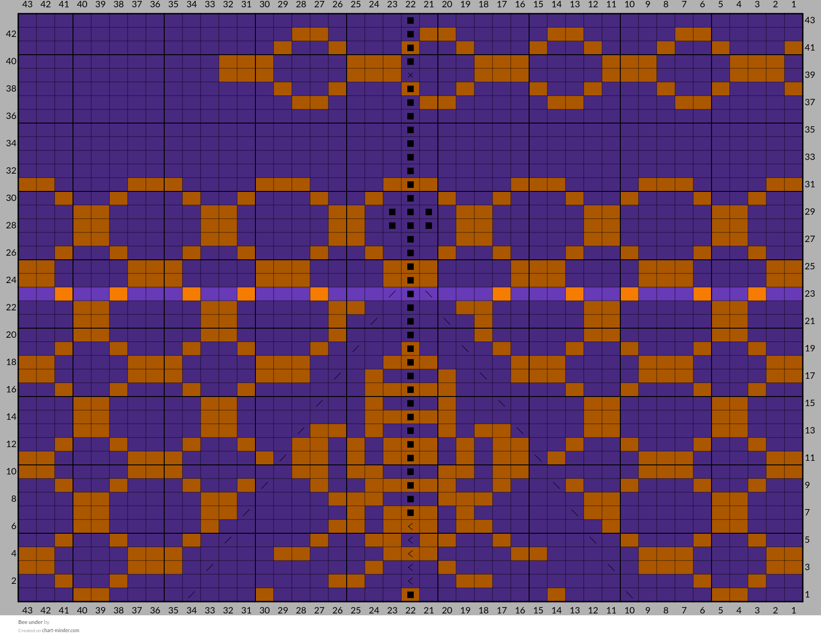
Task: Pick bright orange cell at row 23, column 41
Action: point(64,294)
